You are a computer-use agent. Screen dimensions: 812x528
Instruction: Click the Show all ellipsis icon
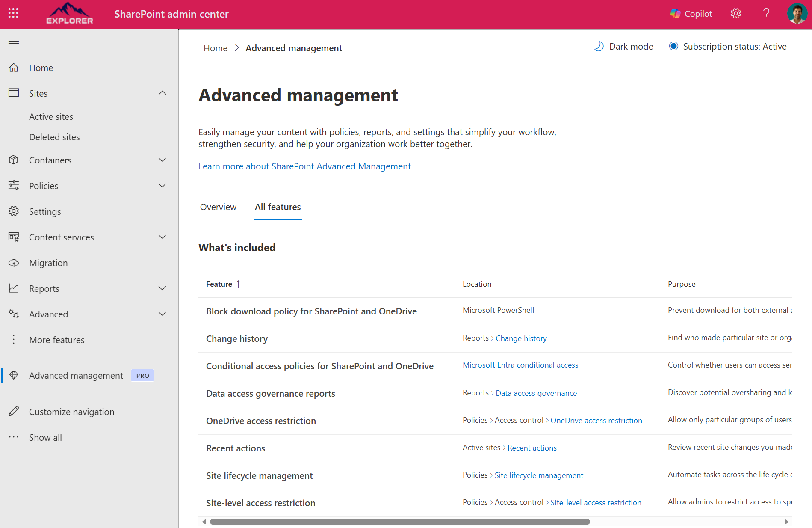tap(14, 437)
